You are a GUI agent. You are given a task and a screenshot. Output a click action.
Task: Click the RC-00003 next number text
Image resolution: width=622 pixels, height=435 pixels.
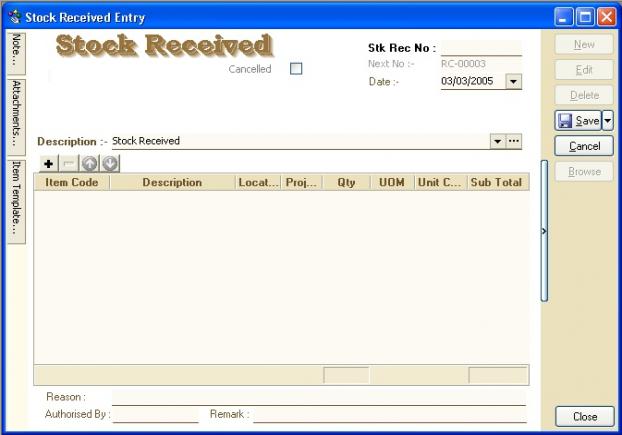pyautogui.click(x=463, y=63)
